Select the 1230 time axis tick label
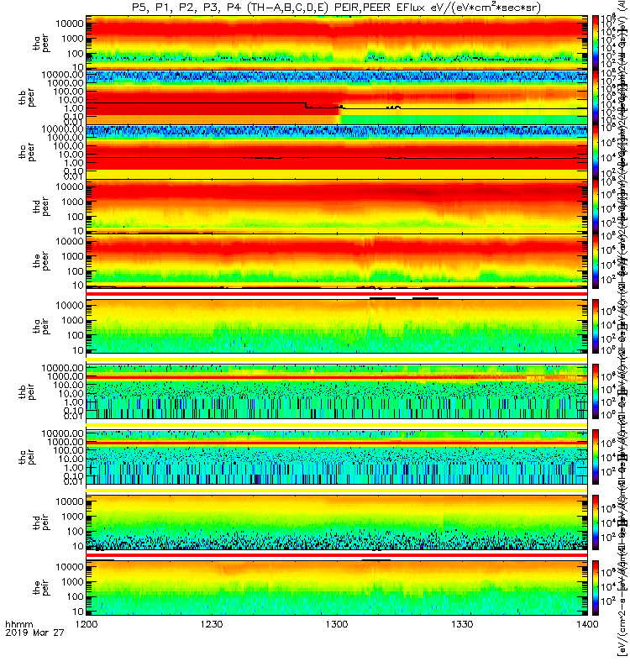This screenshot has height=672, width=630. click(212, 624)
